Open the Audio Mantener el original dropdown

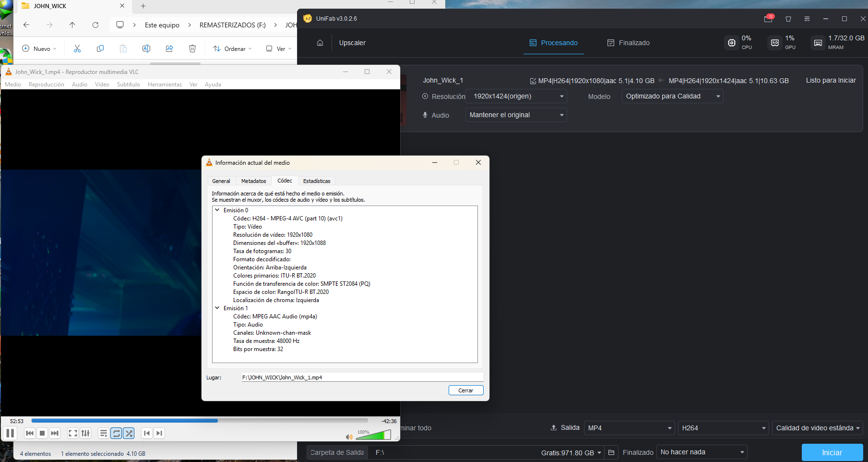pyautogui.click(x=516, y=115)
